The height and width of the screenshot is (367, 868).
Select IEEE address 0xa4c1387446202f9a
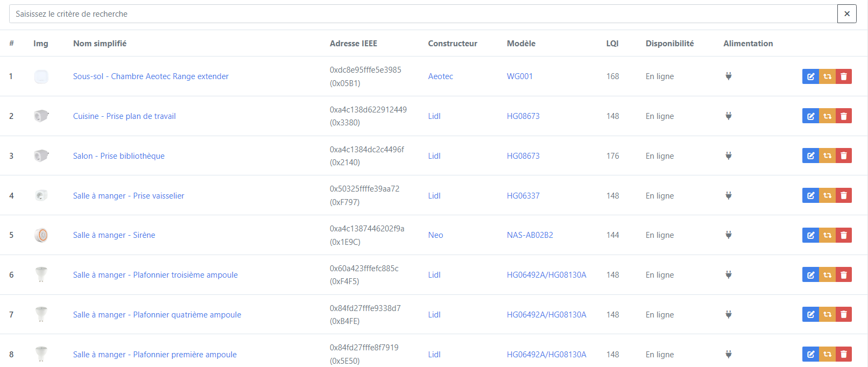point(367,229)
